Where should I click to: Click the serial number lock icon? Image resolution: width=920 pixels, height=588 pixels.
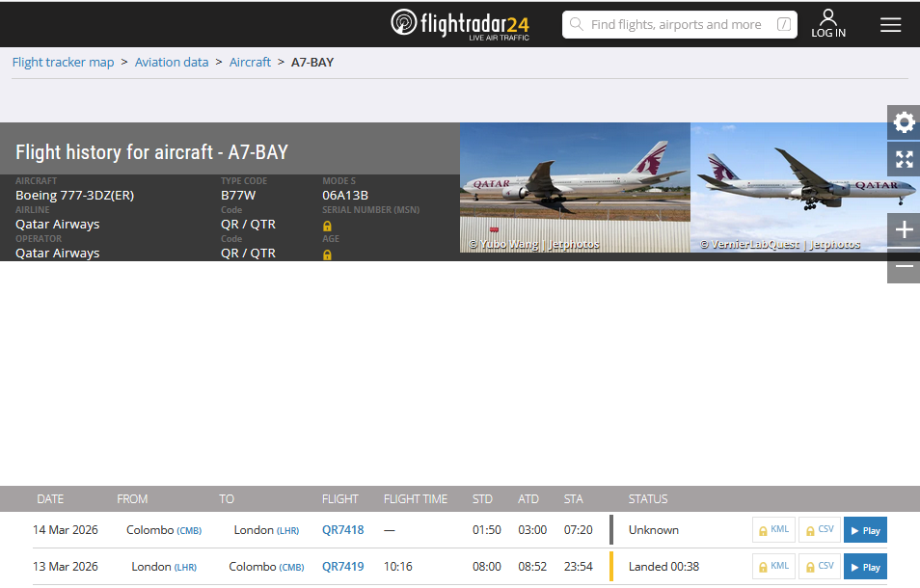pyautogui.click(x=327, y=226)
